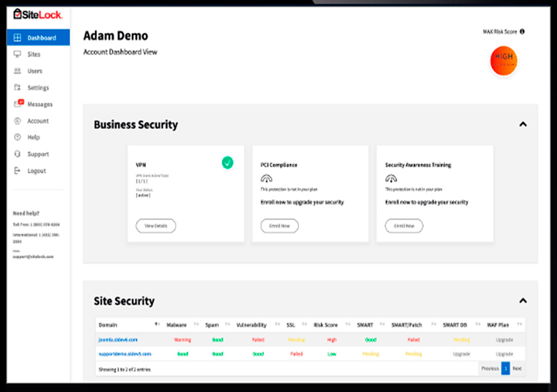The height and width of the screenshot is (392, 557).
Task: Collapse the Business Security section
Action: pos(523,125)
